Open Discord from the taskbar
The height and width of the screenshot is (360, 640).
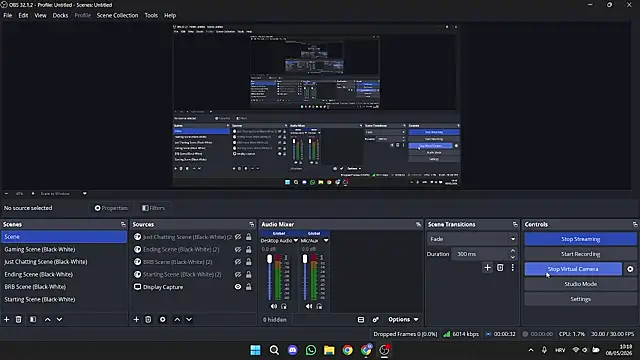[x=293, y=350]
